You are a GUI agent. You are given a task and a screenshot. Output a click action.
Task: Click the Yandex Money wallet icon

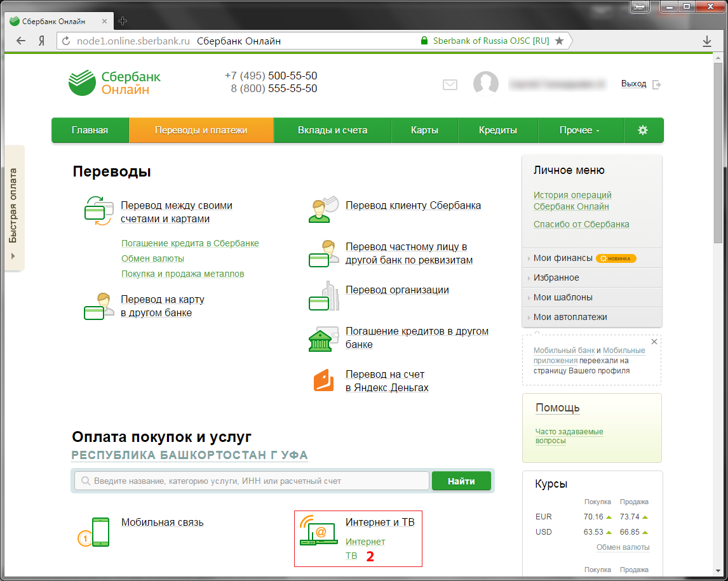323,380
